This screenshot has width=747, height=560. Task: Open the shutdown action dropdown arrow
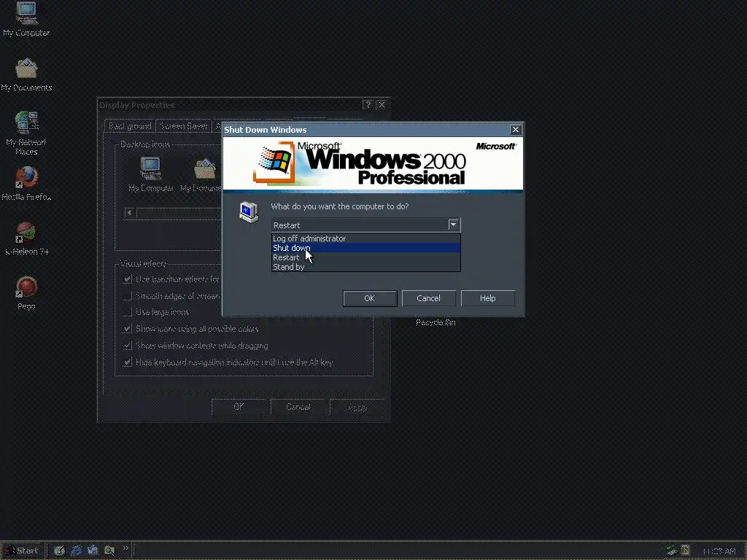[x=453, y=225]
